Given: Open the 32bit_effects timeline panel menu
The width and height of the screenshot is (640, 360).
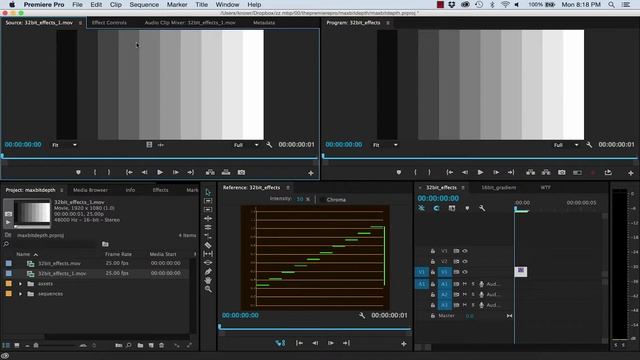Looking at the screenshot, I should coord(463,188).
